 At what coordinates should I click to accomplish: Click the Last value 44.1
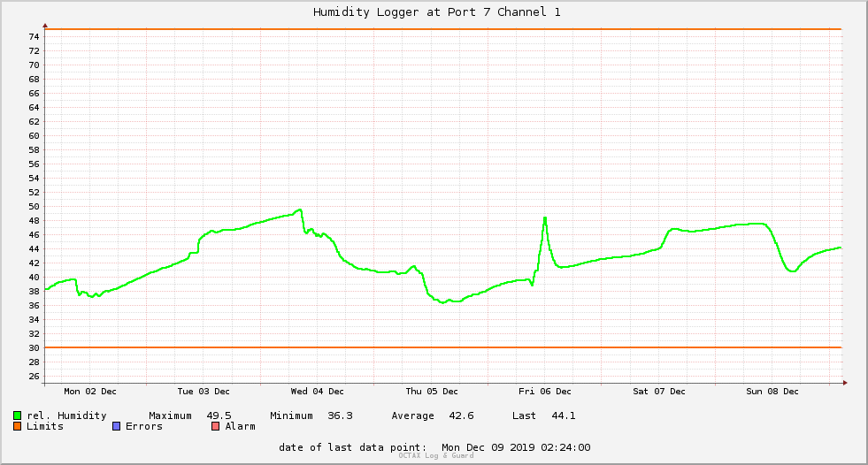(564, 415)
